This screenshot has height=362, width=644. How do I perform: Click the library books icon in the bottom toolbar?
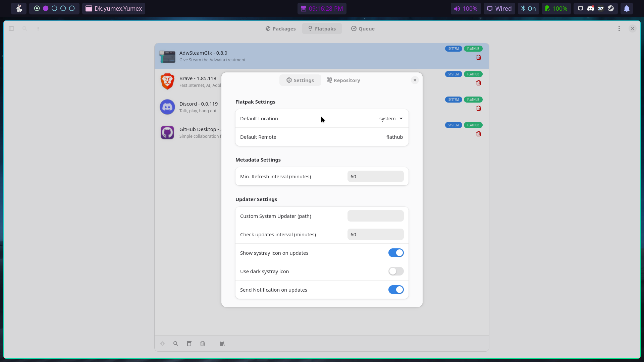click(x=222, y=344)
